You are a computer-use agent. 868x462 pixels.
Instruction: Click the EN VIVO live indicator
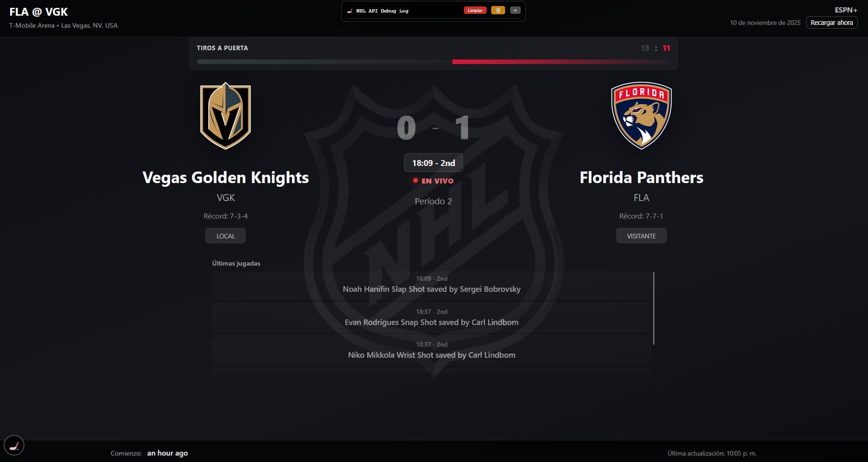click(x=434, y=181)
